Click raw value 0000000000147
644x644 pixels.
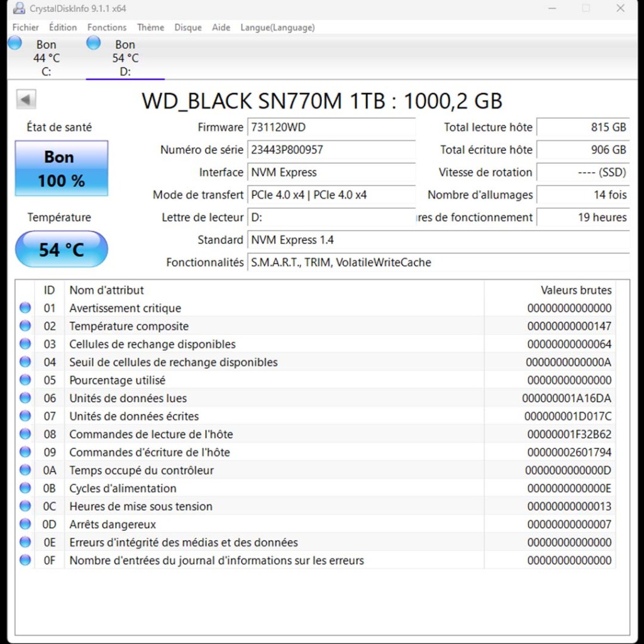coord(569,326)
